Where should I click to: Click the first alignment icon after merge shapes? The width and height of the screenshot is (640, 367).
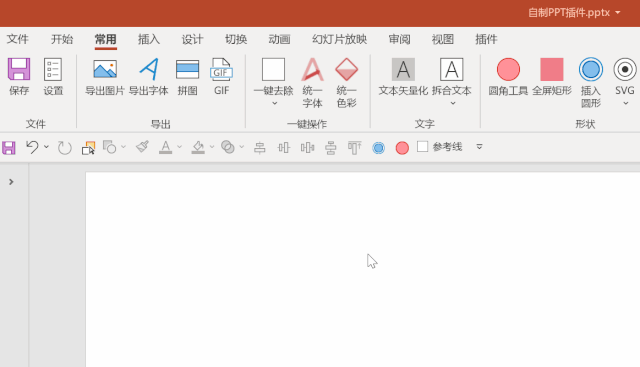pyautogui.click(x=260, y=147)
